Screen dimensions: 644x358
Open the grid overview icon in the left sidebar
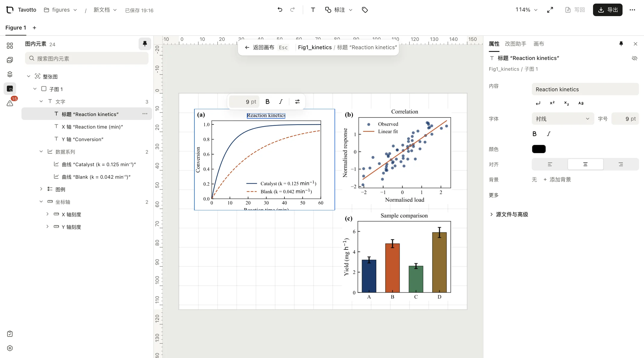click(10, 46)
